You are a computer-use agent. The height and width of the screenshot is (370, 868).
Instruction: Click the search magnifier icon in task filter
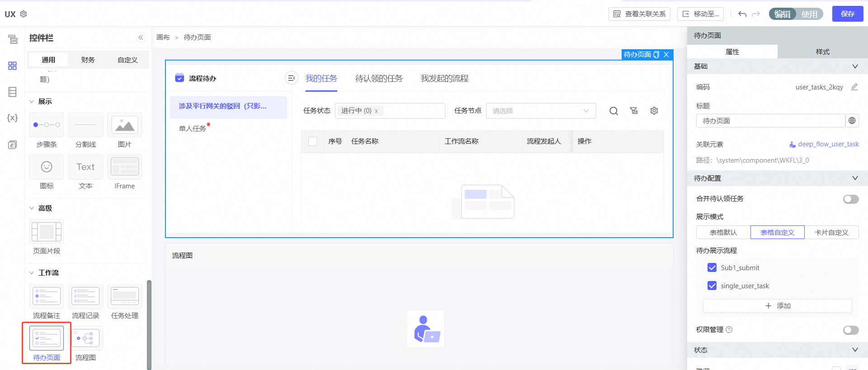coord(613,111)
